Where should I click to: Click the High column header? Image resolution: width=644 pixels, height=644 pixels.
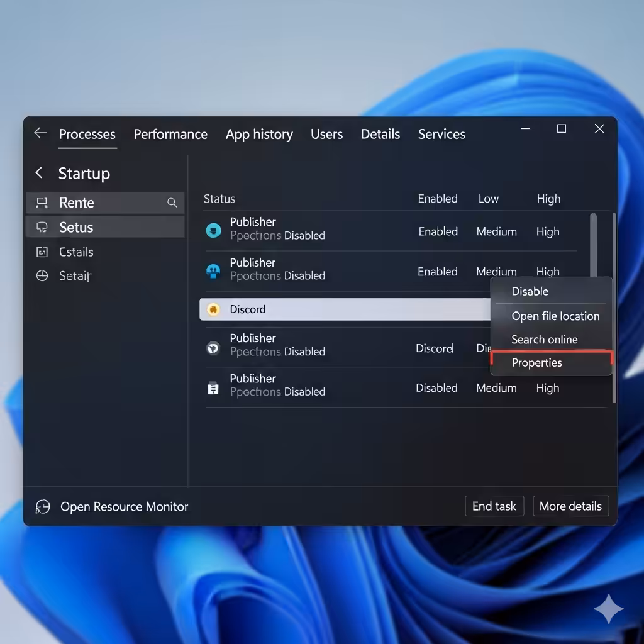point(548,199)
